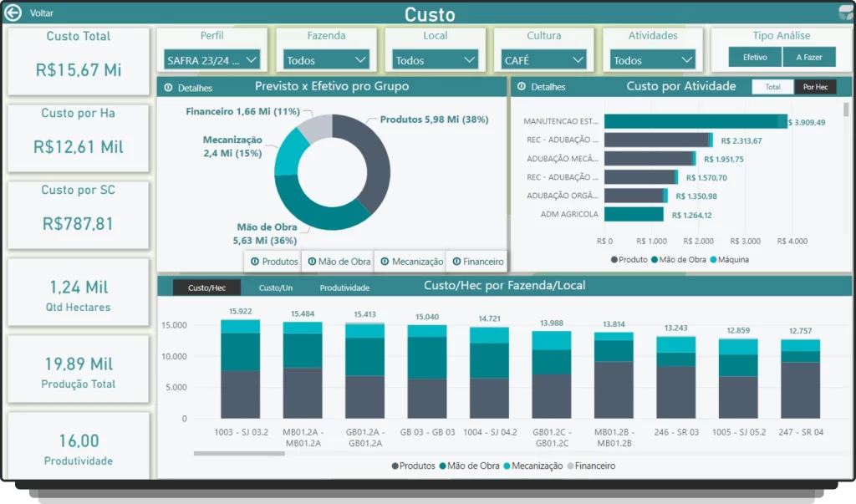Click the info icon in the Custo por Atividade Detalhes
This screenshot has height=504, width=856.
tap(521, 87)
